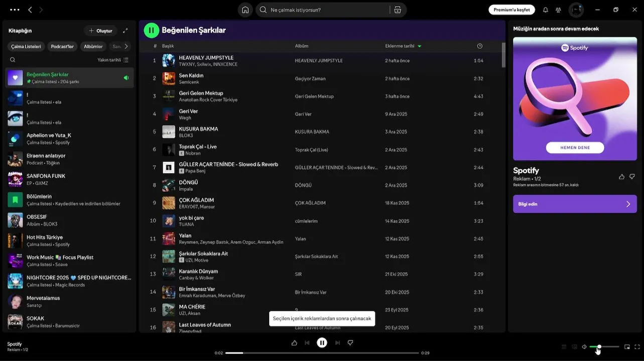Go back with the left arrow
This screenshot has width=644, height=361.
pyautogui.click(x=30, y=10)
